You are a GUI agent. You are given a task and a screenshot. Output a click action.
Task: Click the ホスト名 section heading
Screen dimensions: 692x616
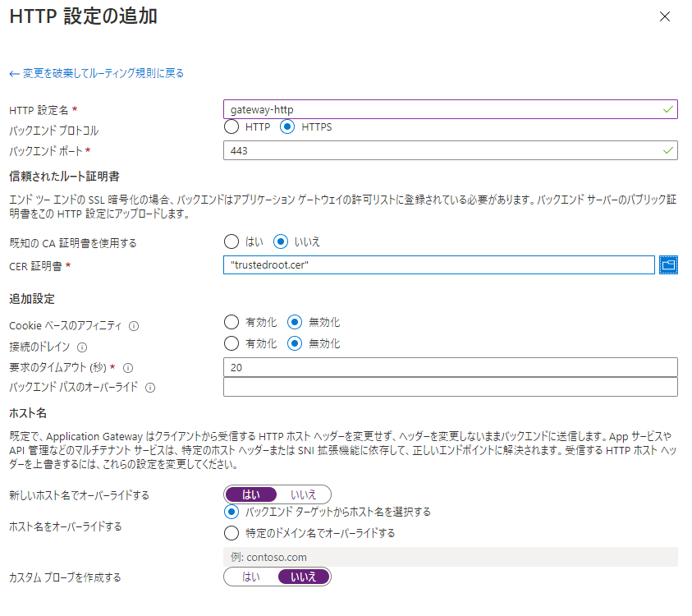28,413
